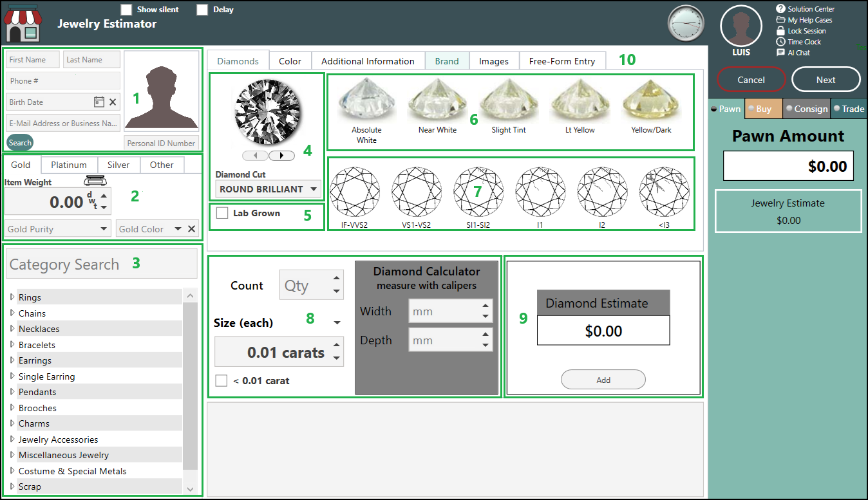Show previous diamond cut image
Viewport: 868px width, 500px height.
click(255, 155)
